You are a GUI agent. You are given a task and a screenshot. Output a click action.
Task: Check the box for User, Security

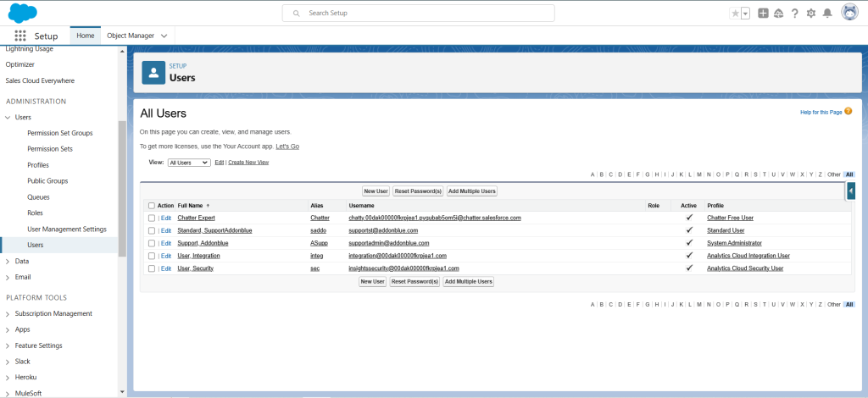(x=152, y=268)
